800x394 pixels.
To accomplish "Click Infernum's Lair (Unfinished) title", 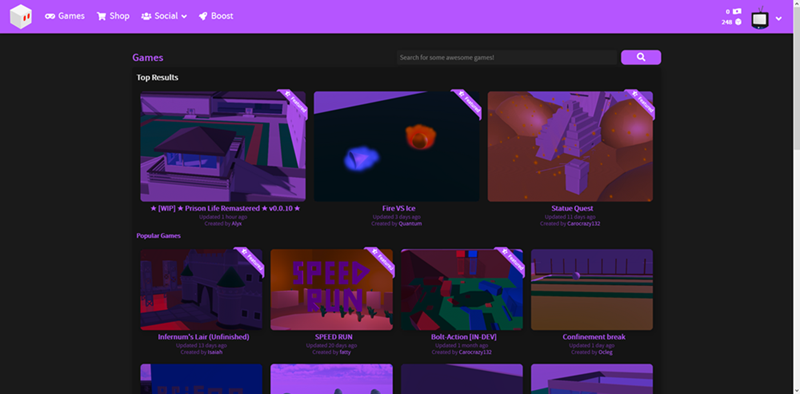I will (204, 337).
